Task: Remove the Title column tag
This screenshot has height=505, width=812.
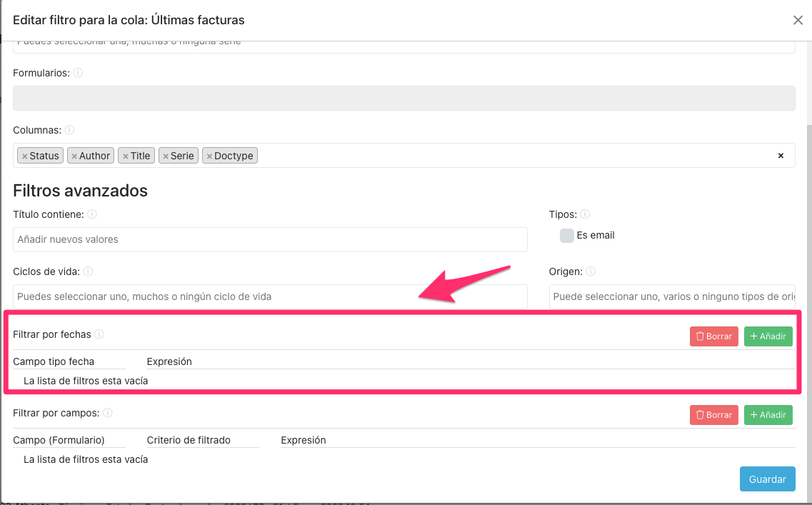Action: 125,156
